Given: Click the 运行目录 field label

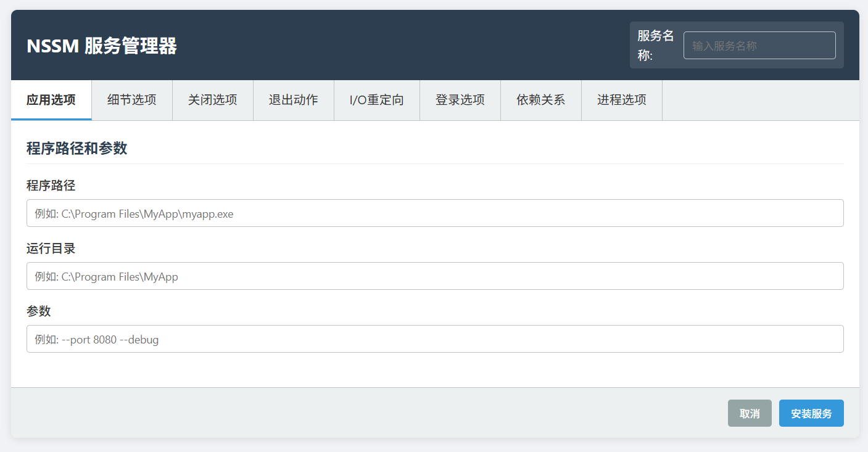Looking at the screenshot, I should pyautogui.click(x=51, y=248).
